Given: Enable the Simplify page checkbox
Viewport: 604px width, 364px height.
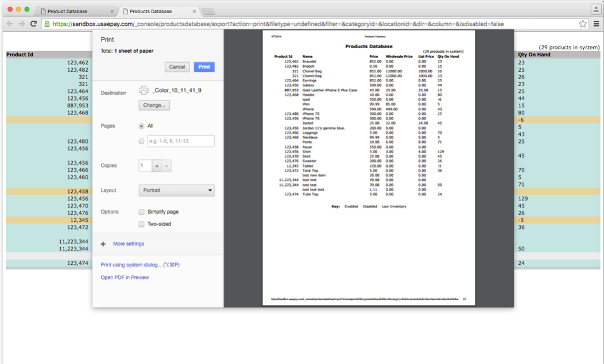Looking at the screenshot, I should click(142, 212).
